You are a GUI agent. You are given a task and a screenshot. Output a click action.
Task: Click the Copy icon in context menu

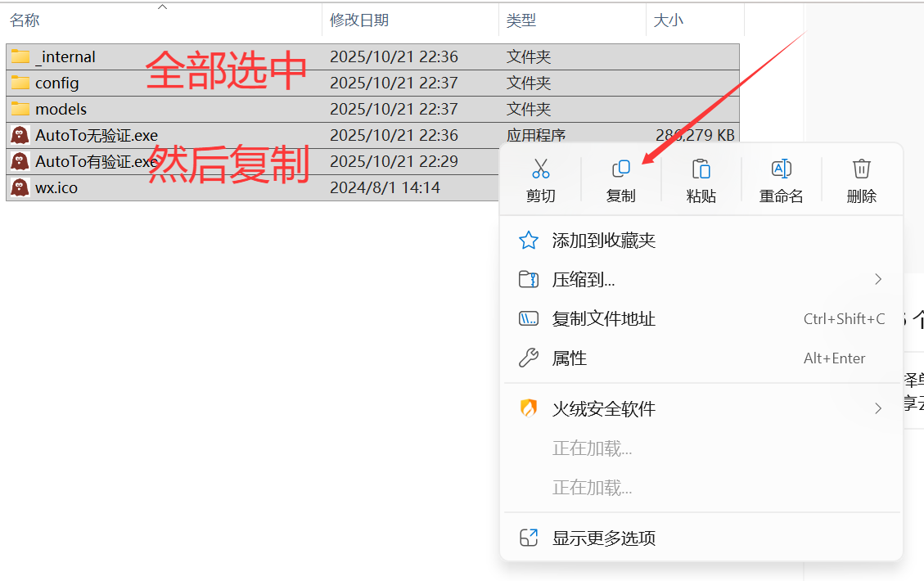pos(620,169)
